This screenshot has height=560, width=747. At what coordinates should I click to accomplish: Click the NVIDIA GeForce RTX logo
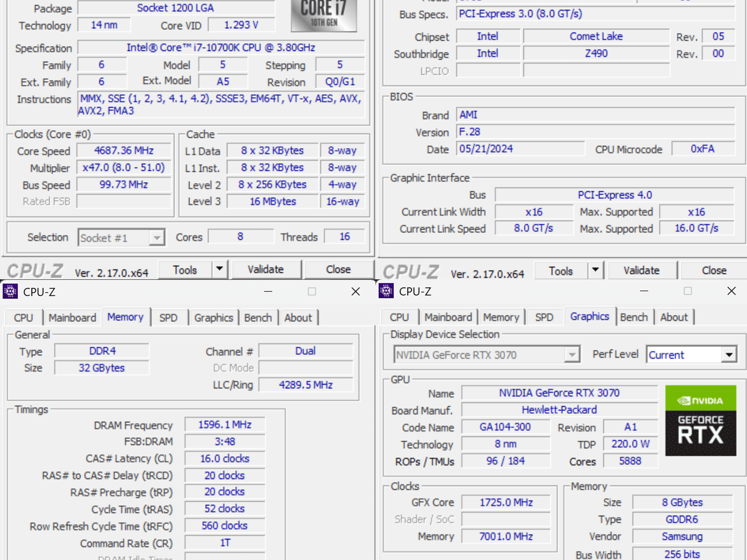[700, 420]
